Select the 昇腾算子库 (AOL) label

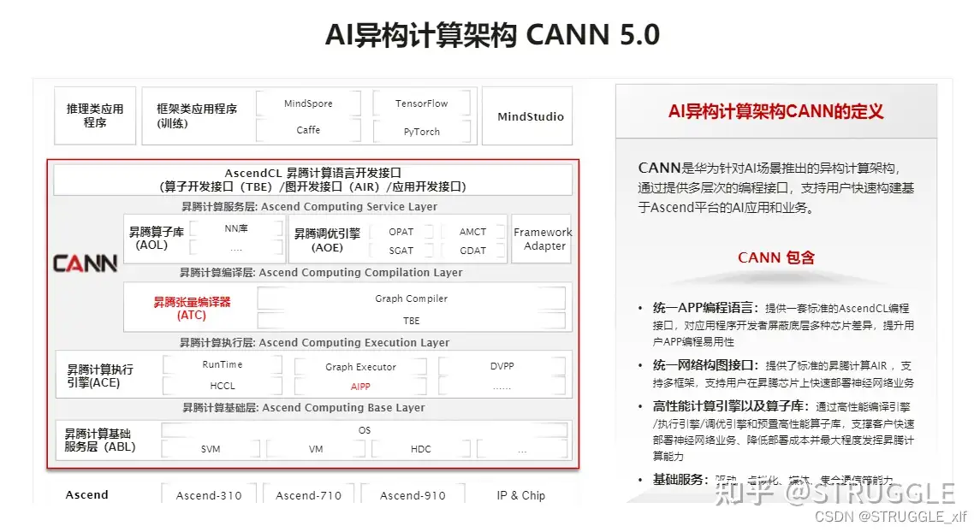coord(156,239)
